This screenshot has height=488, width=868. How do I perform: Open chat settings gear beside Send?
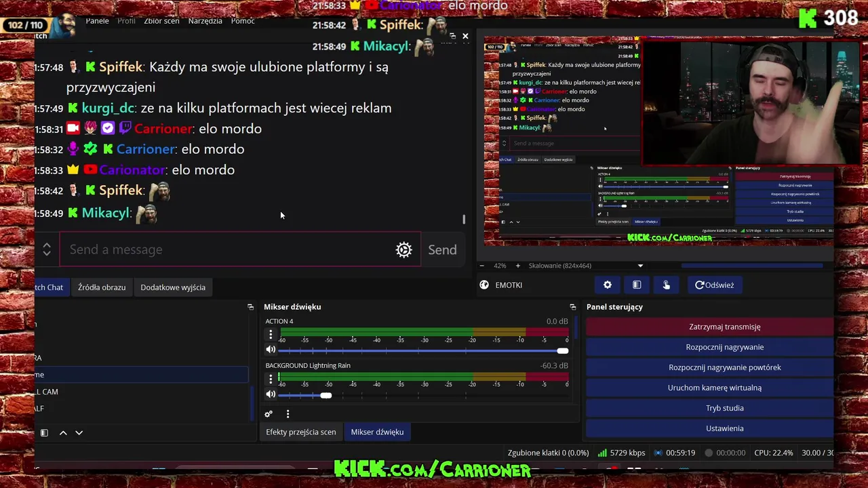[x=403, y=250]
